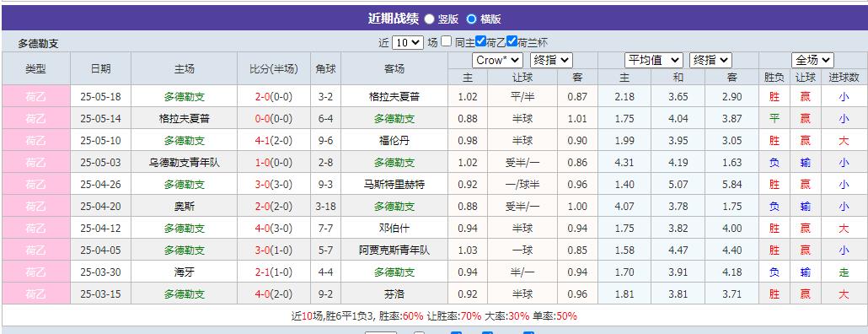This screenshot has width=868, height=334.
Task: Open away team 格拉夫夏普 on 25-05-18
Action: pyautogui.click(x=394, y=97)
